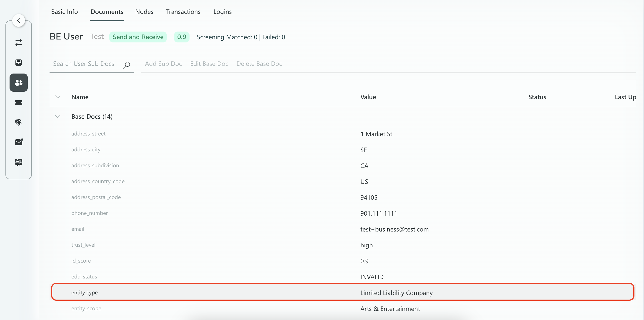Click the INVALID status value

tap(372, 277)
